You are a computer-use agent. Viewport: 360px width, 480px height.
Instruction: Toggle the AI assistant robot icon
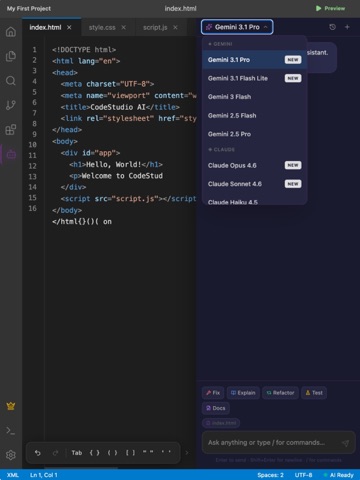tap(11, 154)
